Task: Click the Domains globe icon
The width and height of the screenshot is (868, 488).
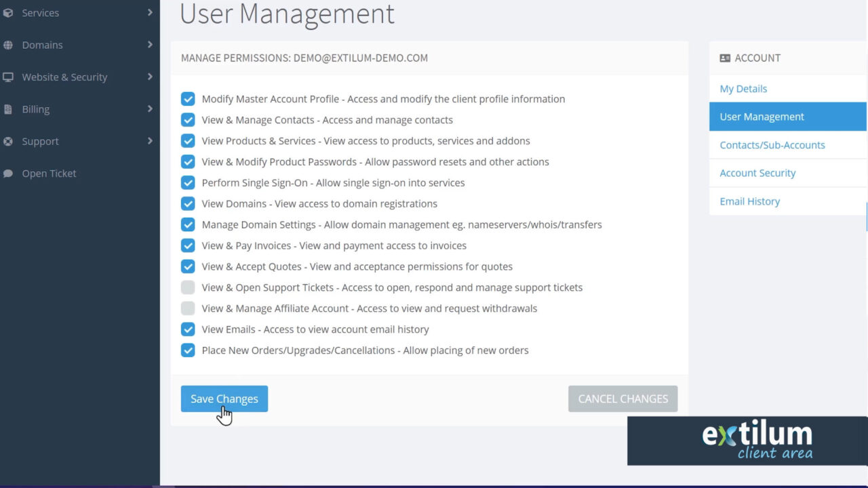Action: (x=9, y=45)
